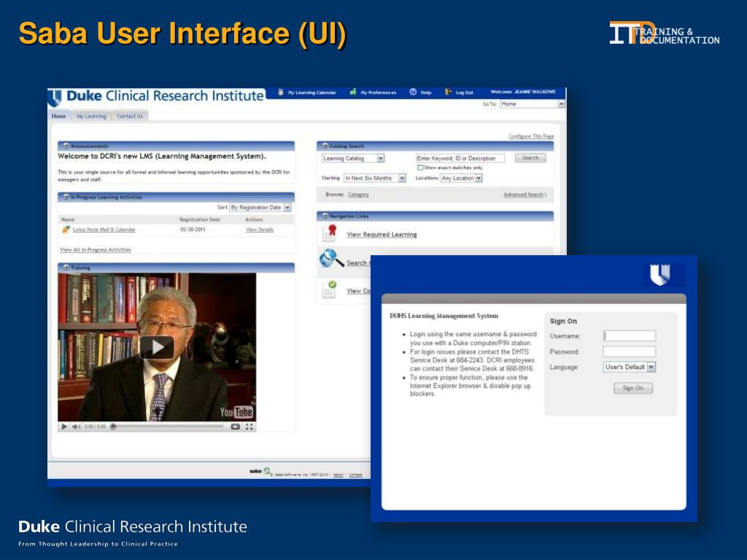
Task: Click the Username input field
Action: 630,335
